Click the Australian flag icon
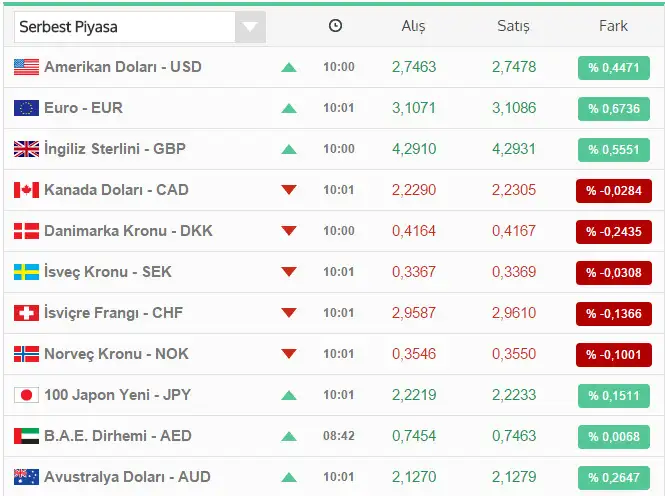Image resolution: width=665 pixels, height=496 pixels. [26, 477]
